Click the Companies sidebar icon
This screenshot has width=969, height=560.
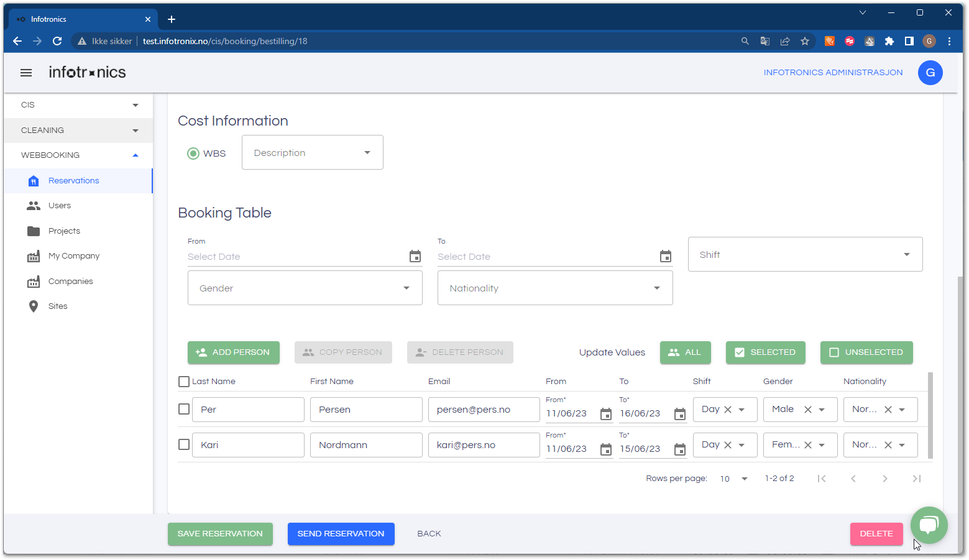[34, 281]
